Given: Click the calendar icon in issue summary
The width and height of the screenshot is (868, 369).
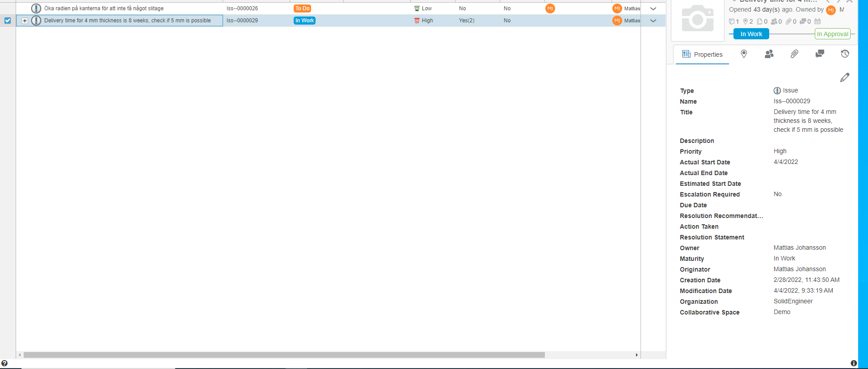Looking at the screenshot, I should coord(817,21).
